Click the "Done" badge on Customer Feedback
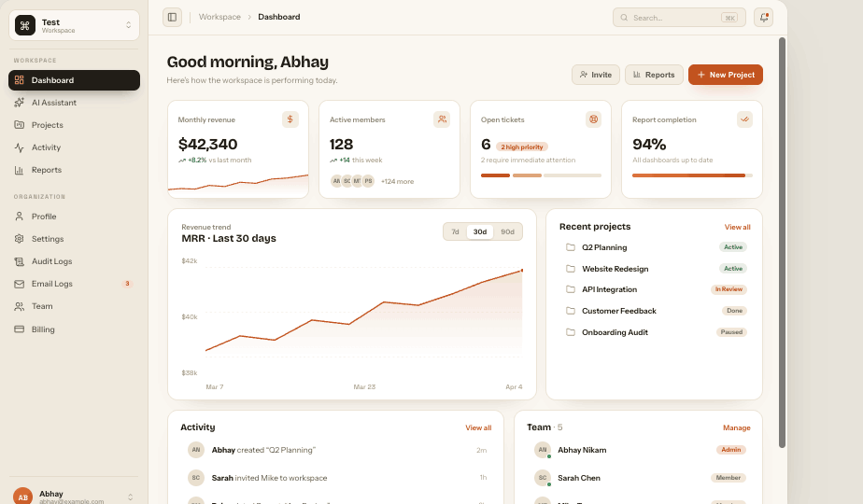The width and height of the screenshot is (863, 504). 734,311
